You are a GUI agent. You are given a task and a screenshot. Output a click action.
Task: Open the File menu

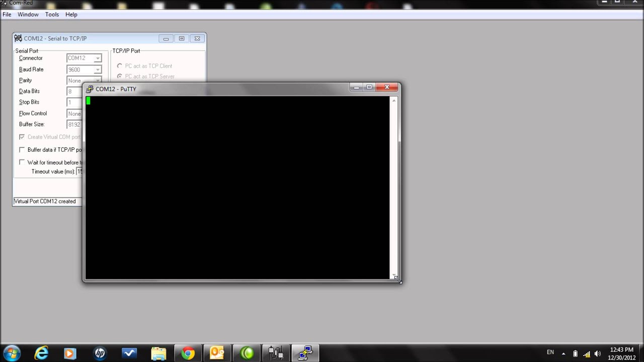pos(7,15)
